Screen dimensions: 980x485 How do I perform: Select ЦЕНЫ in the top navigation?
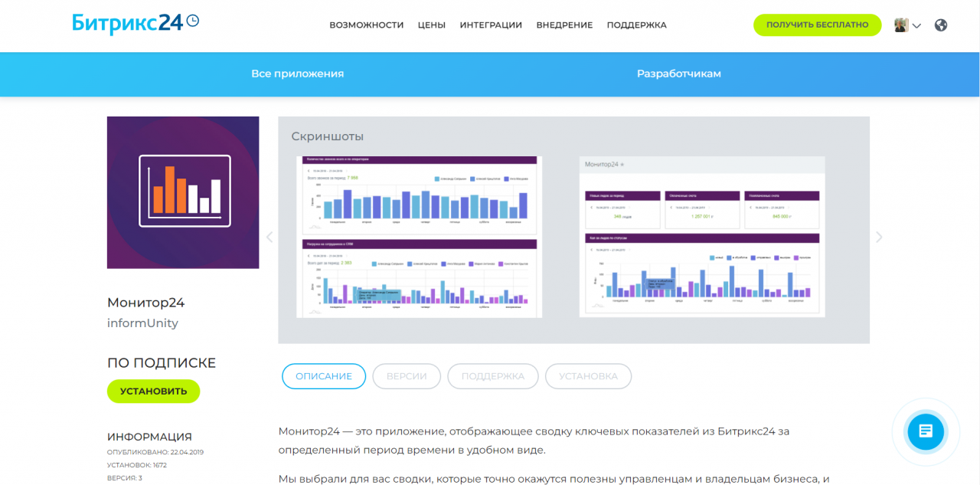pos(432,25)
